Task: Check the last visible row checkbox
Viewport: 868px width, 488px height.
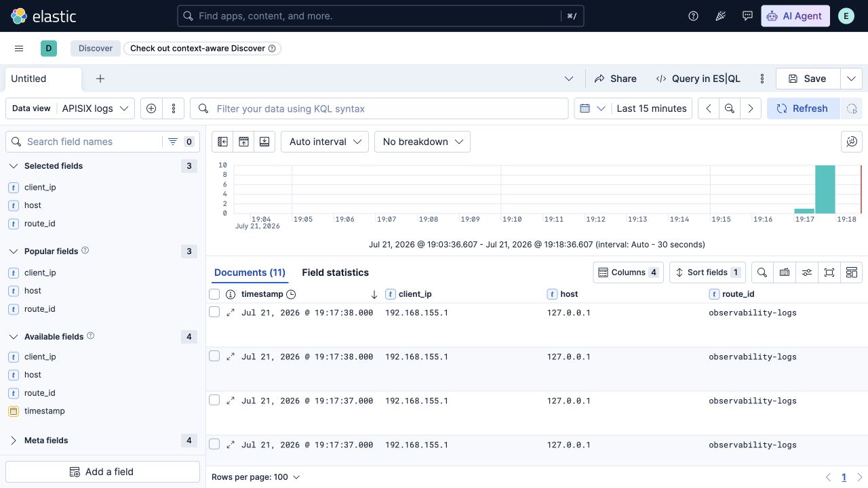Action: (214, 444)
